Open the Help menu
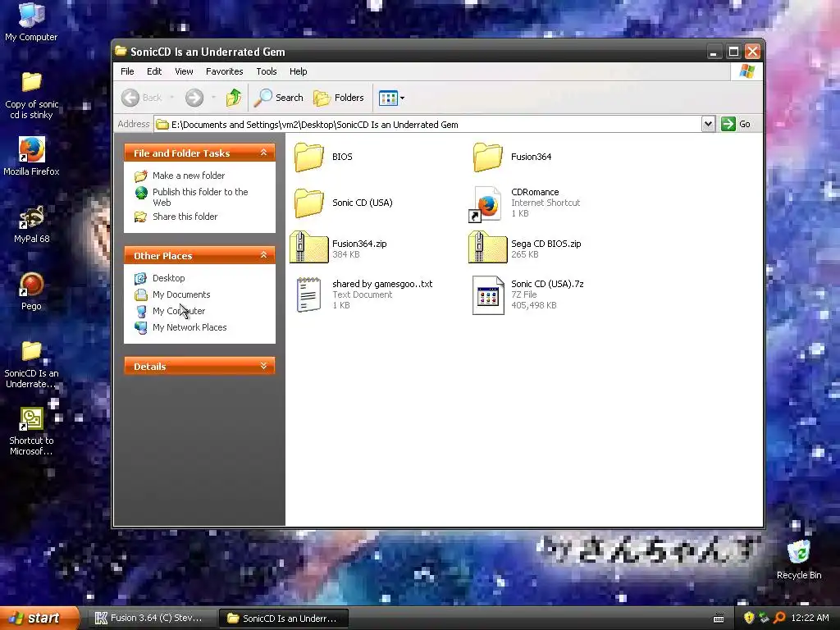The image size is (840, 630). (x=299, y=71)
